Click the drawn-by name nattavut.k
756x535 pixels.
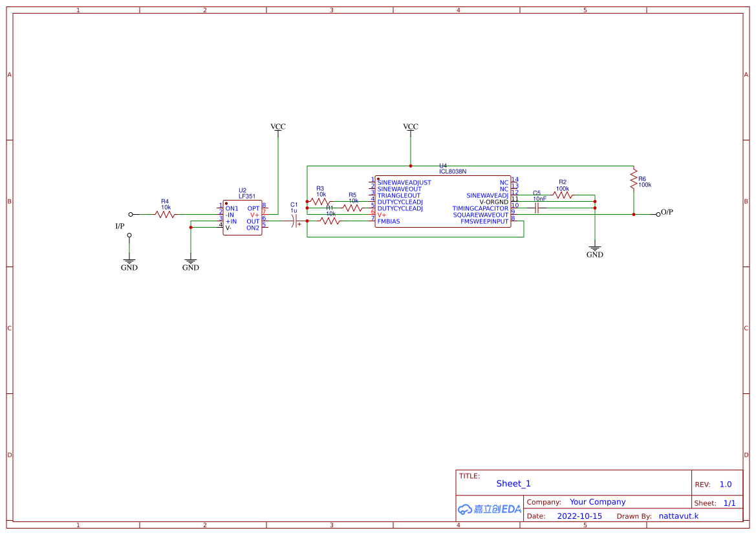coord(678,516)
